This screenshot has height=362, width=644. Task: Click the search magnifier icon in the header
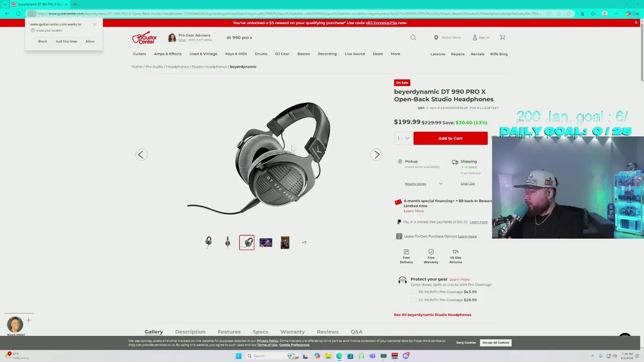point(413,37)
